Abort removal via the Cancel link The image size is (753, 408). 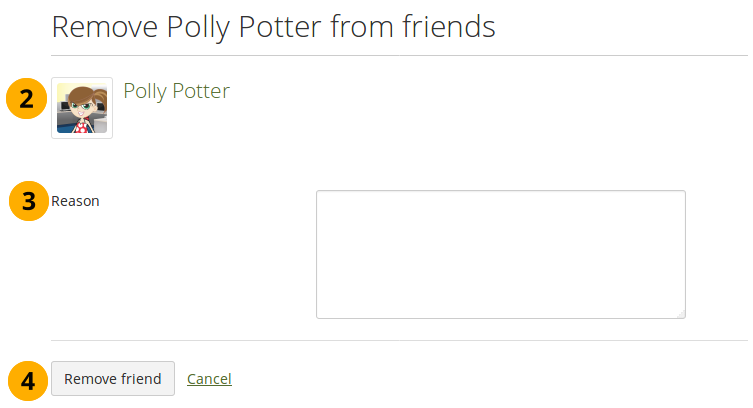click(209, 379)
